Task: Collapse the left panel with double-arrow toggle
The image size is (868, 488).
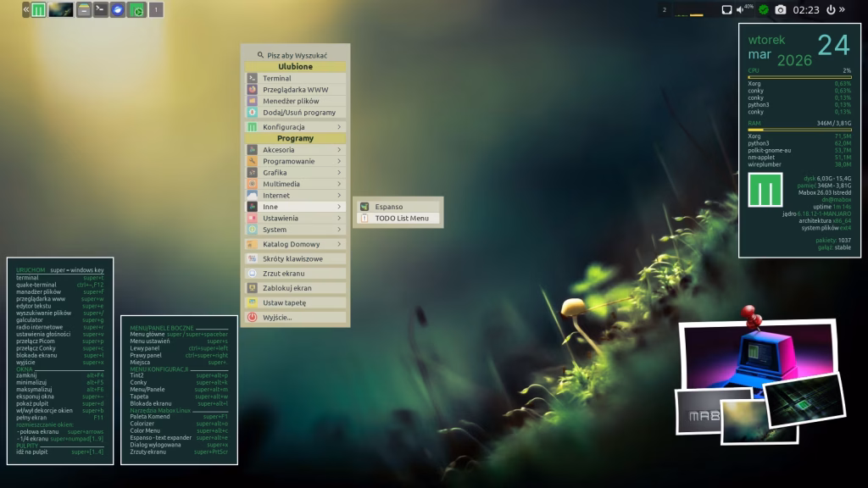Action: 25,10
